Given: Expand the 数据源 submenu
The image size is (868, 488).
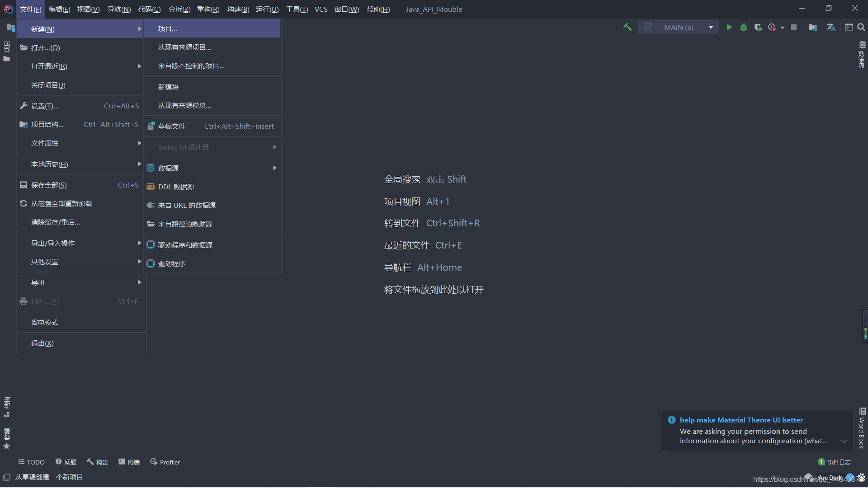Looking at the screenshot, I should (x=212, y=168).
